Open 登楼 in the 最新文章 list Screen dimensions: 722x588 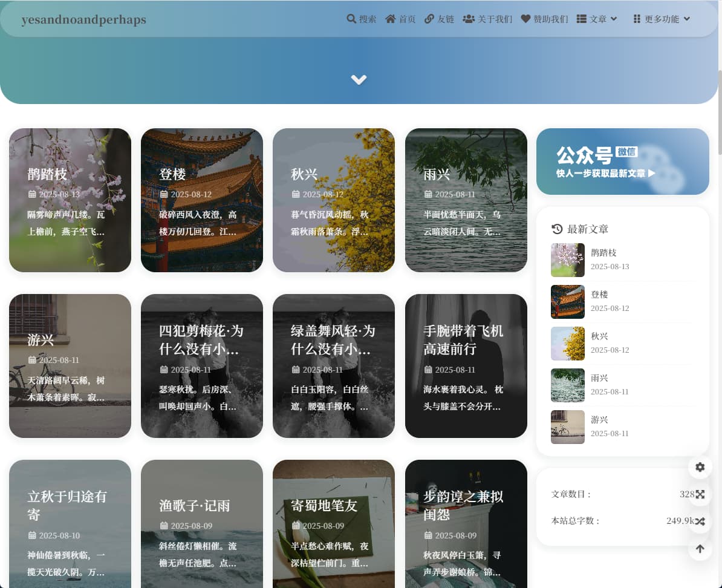click(x=599, y=295)
